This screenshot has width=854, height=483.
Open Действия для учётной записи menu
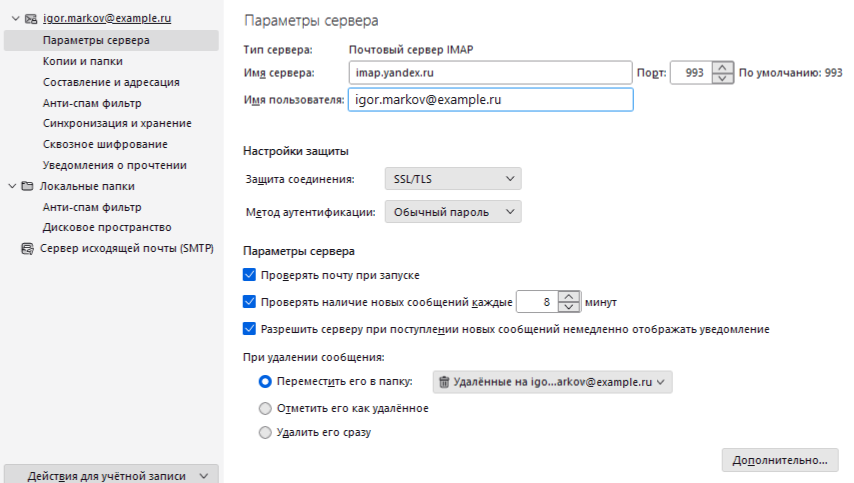[110, 476]
